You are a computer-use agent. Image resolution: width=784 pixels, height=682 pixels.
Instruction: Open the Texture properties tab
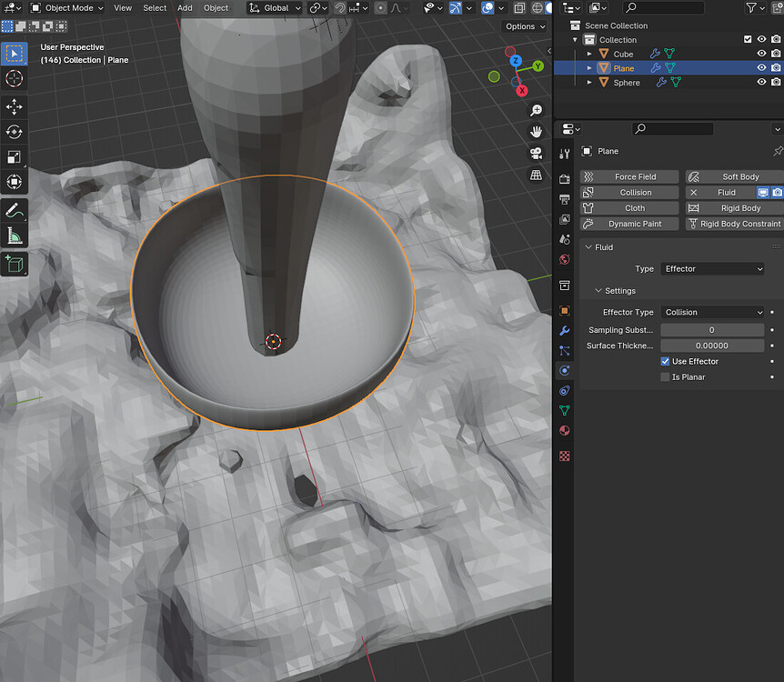click(565, 456)
